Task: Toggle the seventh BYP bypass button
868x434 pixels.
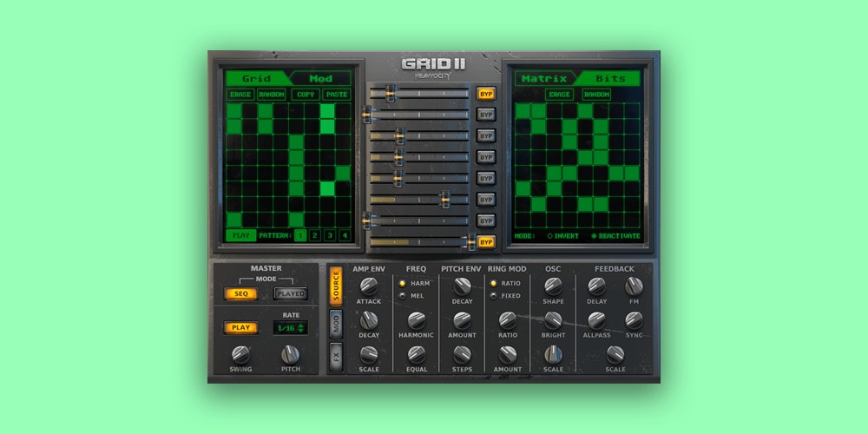Action: 486,220
